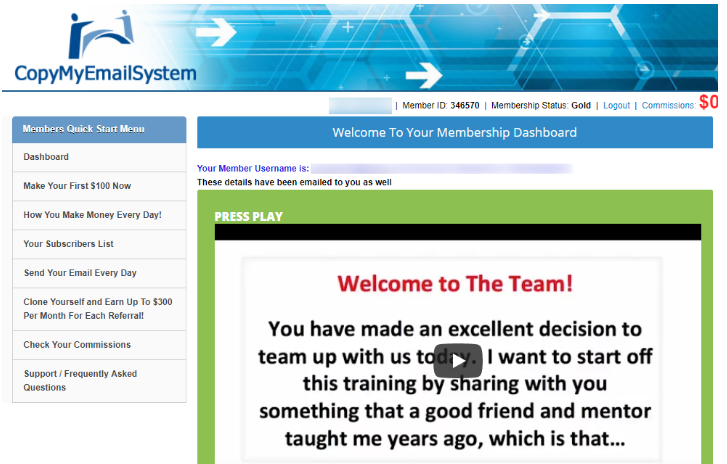Click Member ID 346570 text
727x464 pixels.
[440, 106]
